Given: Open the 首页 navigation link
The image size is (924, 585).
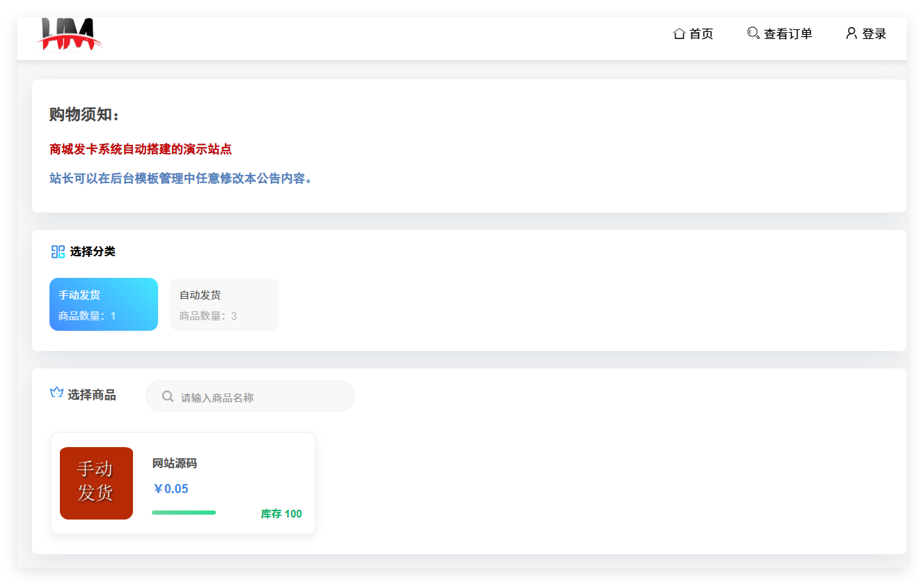Looking at the screenshot, I should 701,34.
